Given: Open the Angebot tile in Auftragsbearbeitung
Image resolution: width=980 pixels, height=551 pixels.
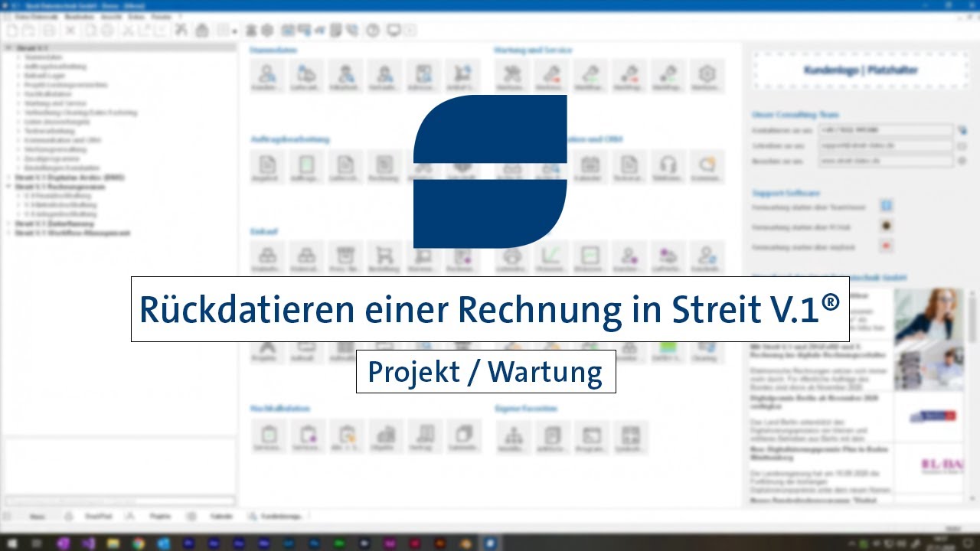Looking at the screenshot, I should point(267,168).
